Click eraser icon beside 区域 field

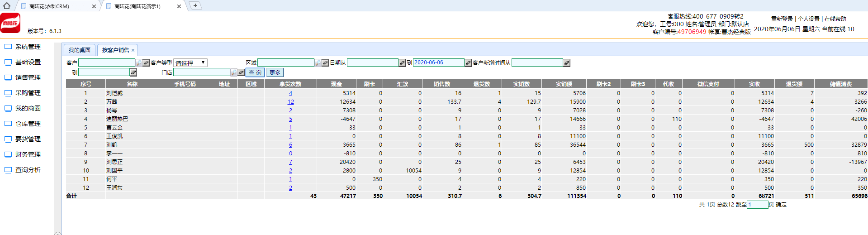325,63
